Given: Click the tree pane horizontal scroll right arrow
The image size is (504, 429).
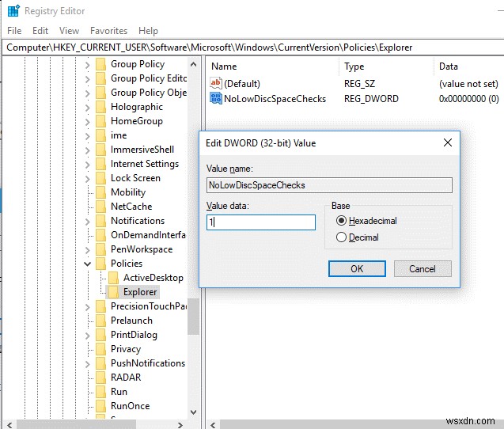Looking at the screenshot, I should pos(180,425).
